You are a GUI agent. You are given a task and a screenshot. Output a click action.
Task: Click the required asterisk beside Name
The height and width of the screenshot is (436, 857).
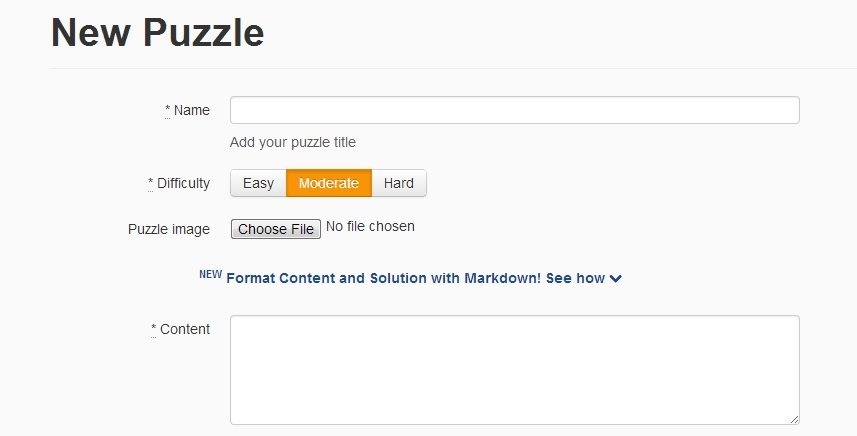[167, 110]
